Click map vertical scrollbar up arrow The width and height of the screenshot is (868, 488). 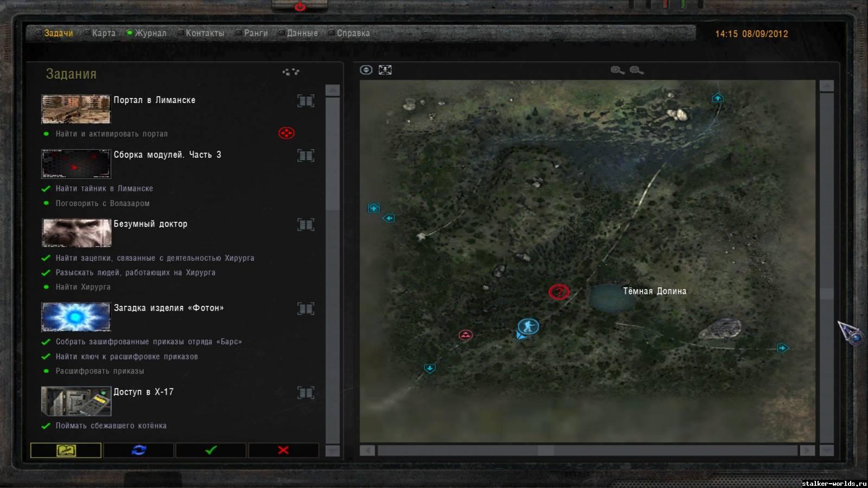[826, 86]
